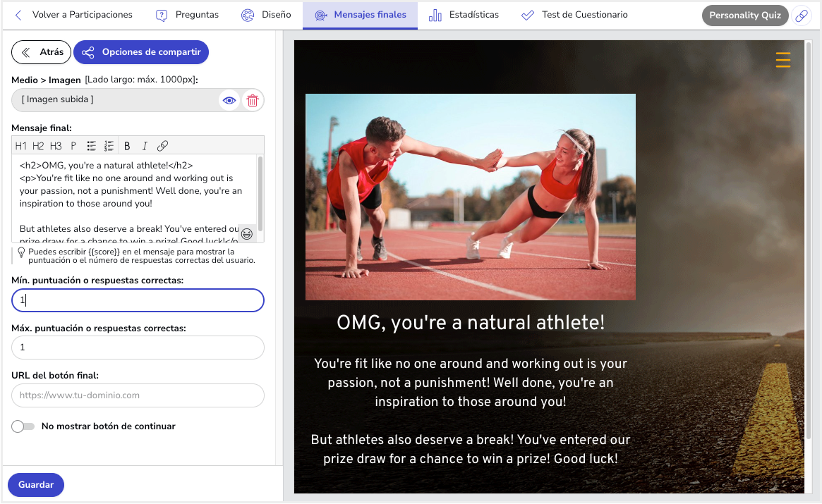The image size is (822, 504).
Task: Open the Diseño tab
Action: tap(266, 16)
